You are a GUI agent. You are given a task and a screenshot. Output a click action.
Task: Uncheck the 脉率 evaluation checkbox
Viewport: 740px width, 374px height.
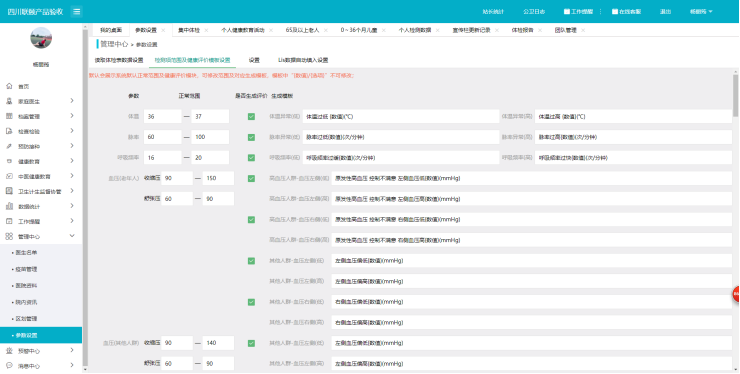[x=252, y=137]
